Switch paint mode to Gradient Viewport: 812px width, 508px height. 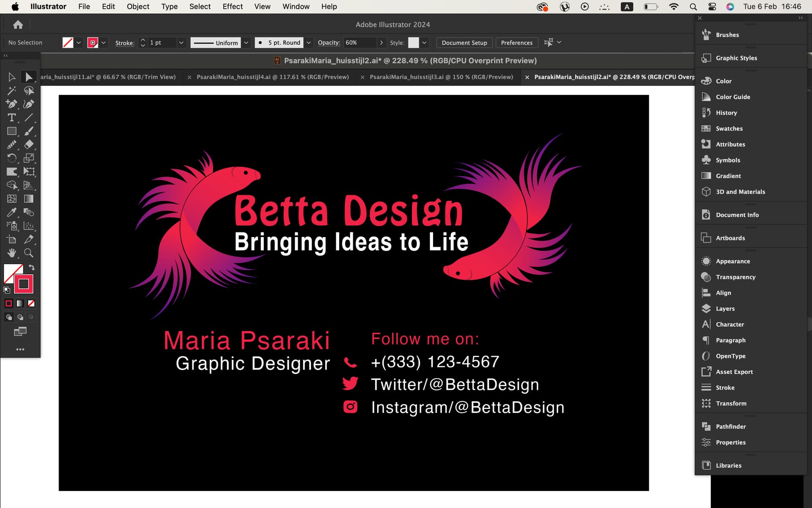pyautogui.click(x=20, y=304)
